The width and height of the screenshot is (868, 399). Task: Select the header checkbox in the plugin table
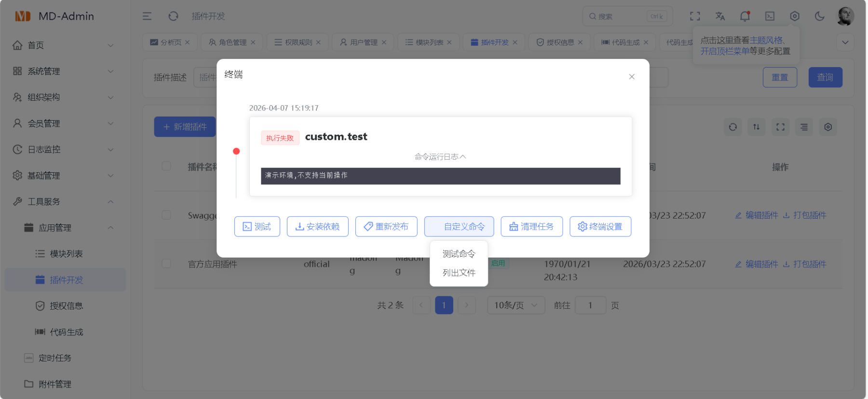pos(166,166)
